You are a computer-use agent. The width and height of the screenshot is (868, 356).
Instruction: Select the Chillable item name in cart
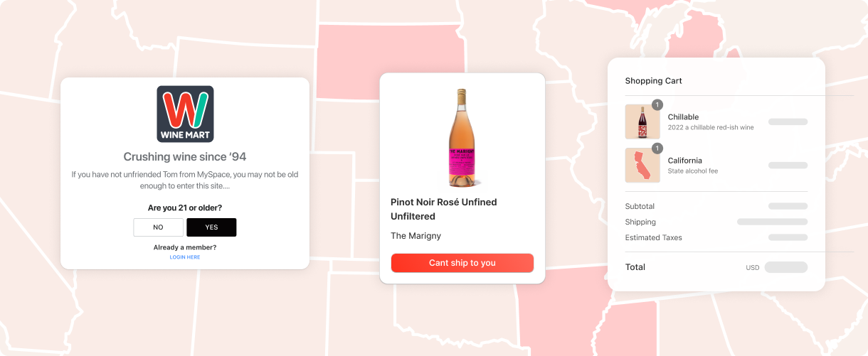pyautogui.click(x=683, y=117)
